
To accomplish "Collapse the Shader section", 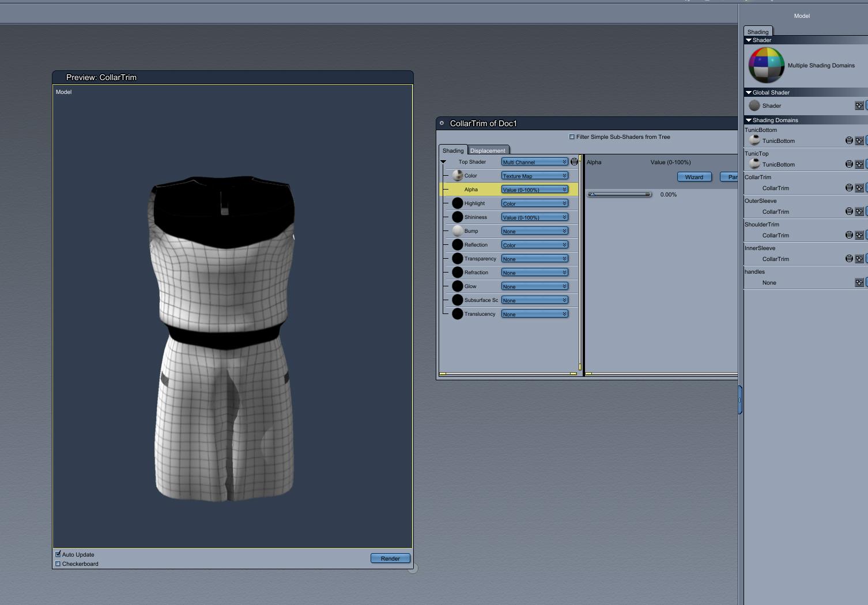I will click(x=749, y=40).
